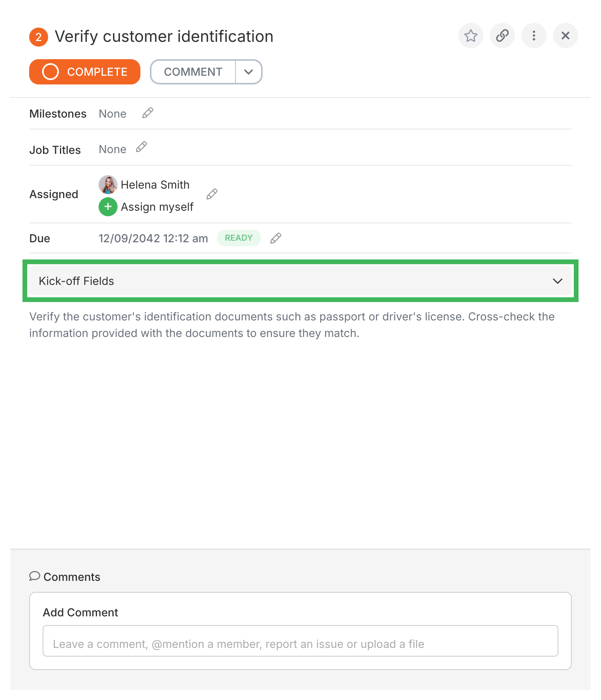The width and height of the screenshot is (601, 700).
Task: Click the Assign myself link
Action: point(157,206)
